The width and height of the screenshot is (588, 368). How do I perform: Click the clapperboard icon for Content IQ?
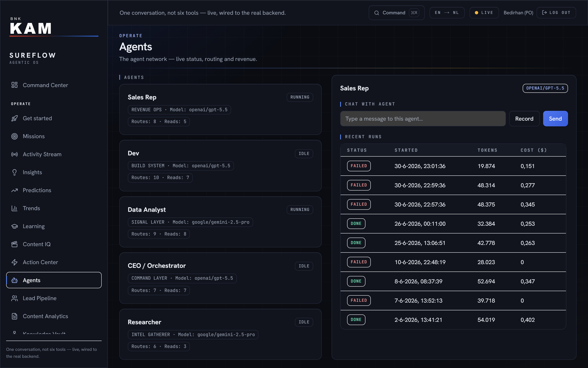pos(14,244)
